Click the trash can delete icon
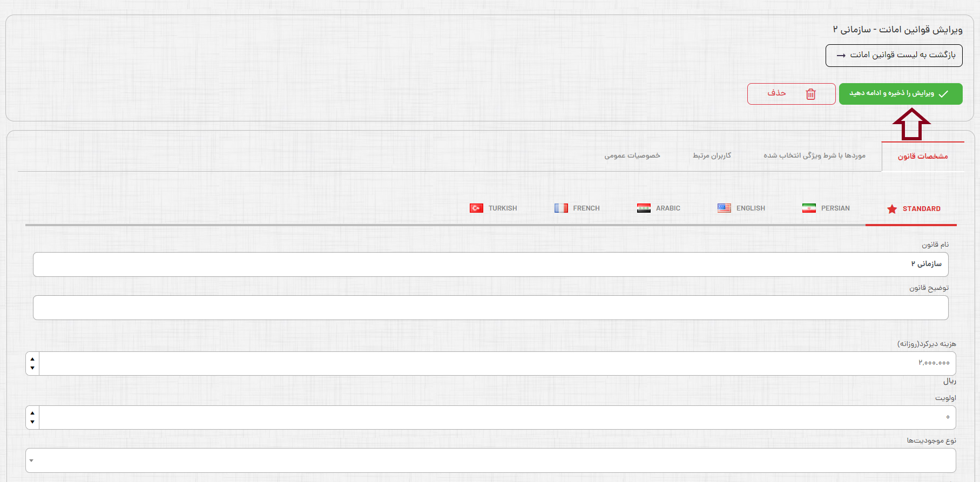This screenshot has width=980, height=482. (x=810, y=94)
